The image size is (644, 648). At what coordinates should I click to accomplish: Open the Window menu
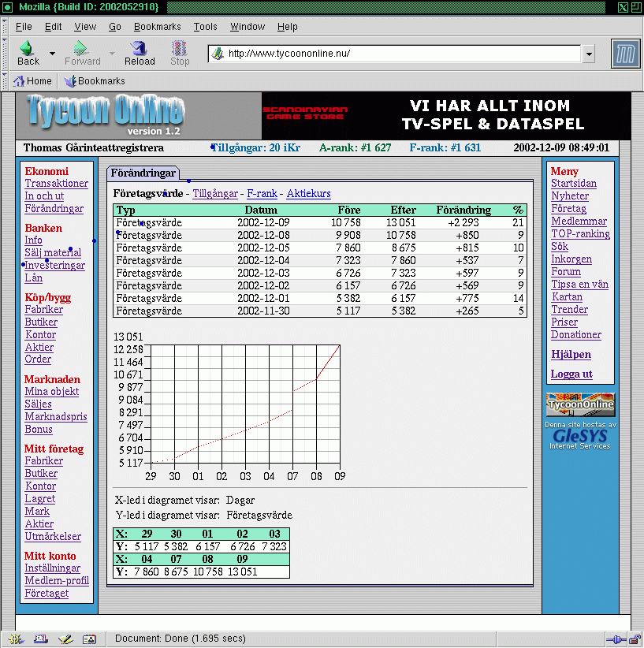point(248,27)
